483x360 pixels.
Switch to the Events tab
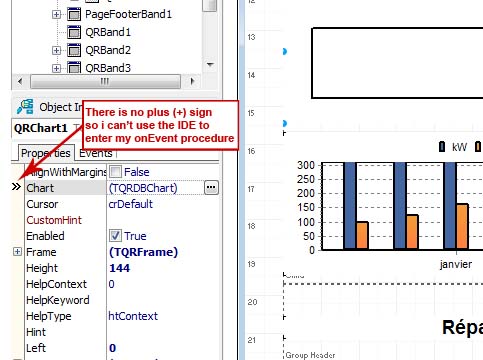click(95, 153)
